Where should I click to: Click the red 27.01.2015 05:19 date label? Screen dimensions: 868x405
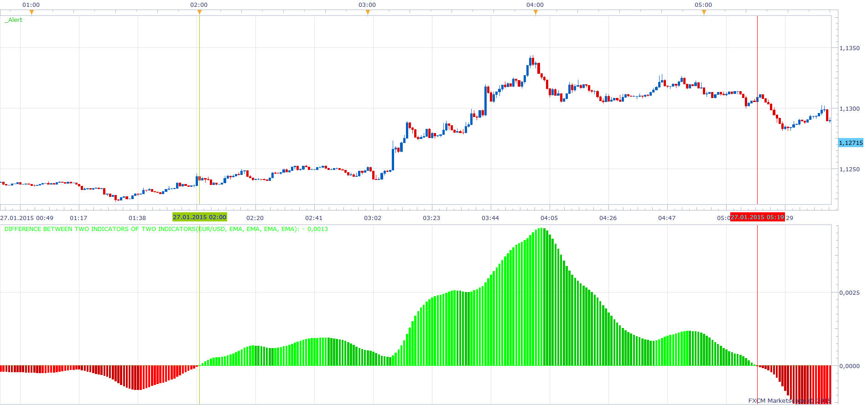757,217
